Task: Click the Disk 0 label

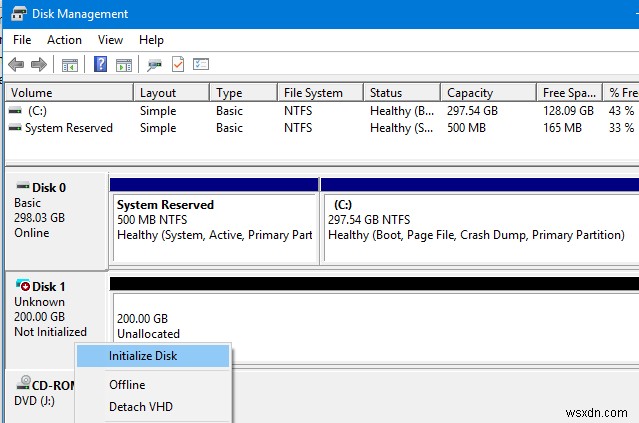Action: [49, 187]
